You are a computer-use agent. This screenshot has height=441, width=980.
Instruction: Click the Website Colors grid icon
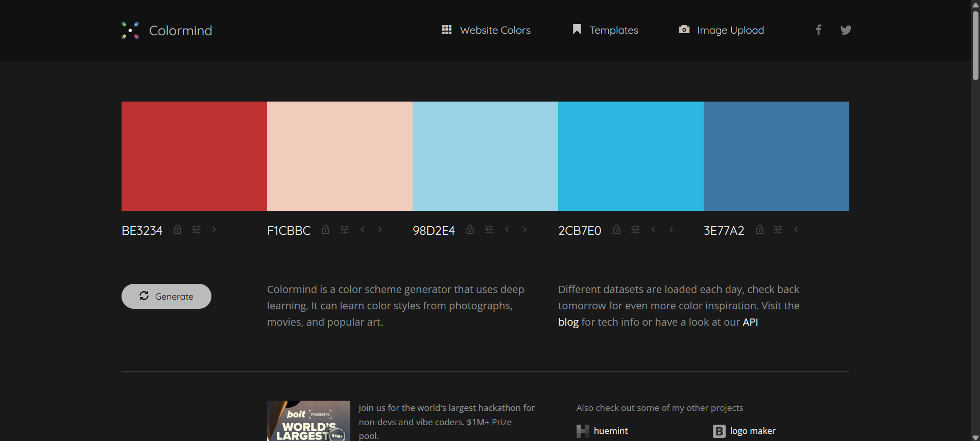446,30
